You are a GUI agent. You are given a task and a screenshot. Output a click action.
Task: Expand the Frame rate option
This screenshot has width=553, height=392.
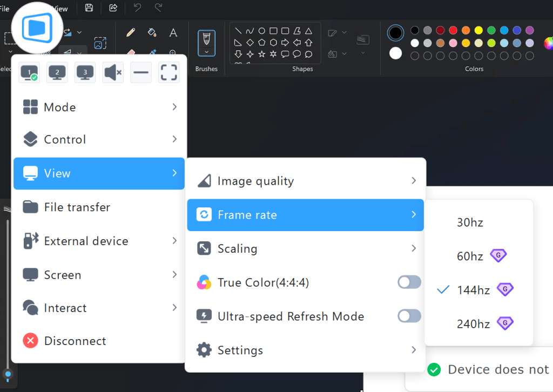[306, 215]
